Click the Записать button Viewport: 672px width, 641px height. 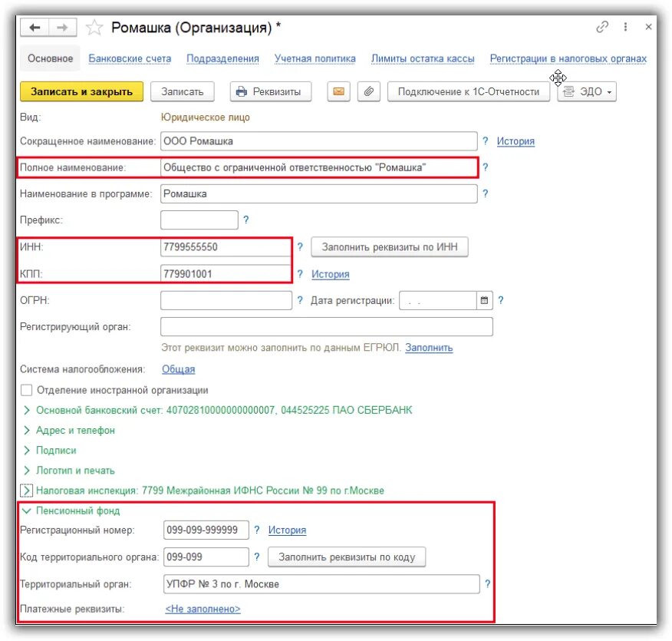point(182,91)
